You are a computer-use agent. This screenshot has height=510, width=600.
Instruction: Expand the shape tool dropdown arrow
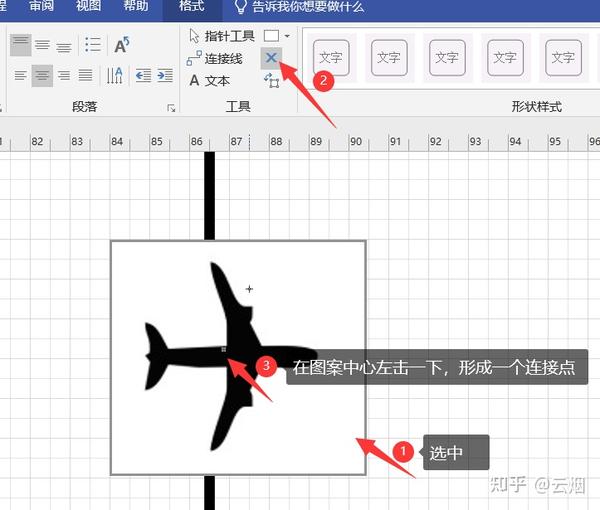287,36
